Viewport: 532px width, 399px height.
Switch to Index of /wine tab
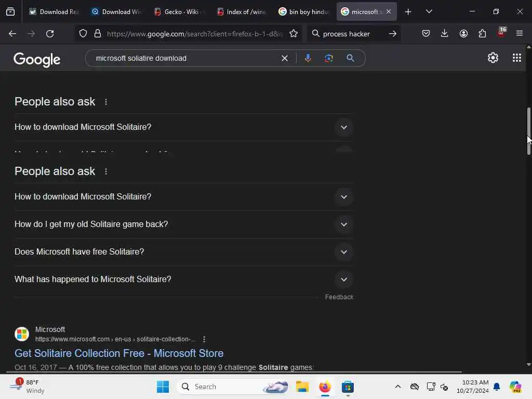pyautogui.click(x=241, y=12)
